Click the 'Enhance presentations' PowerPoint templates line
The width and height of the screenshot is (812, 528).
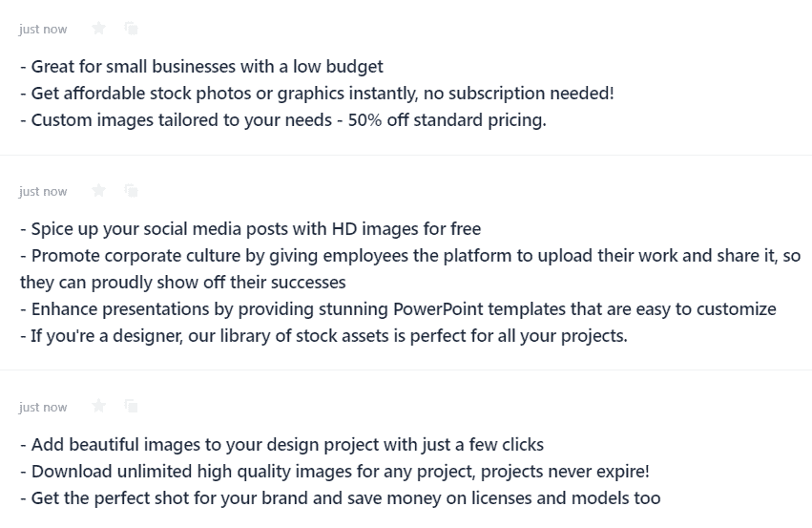tap(398, 309)
